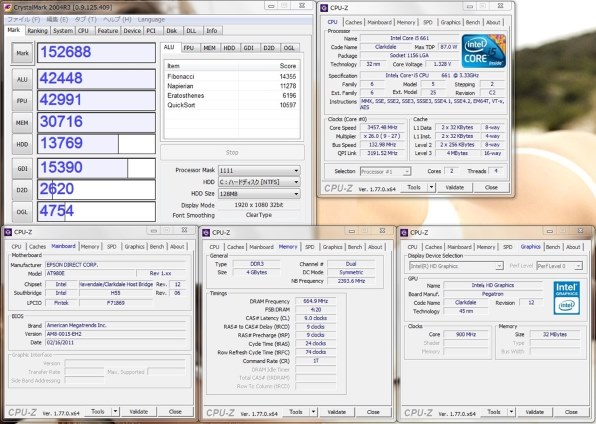This screenshot has width=596, height=424.
Task: Run the ALU benchmark button
Action: pos(22,79)
